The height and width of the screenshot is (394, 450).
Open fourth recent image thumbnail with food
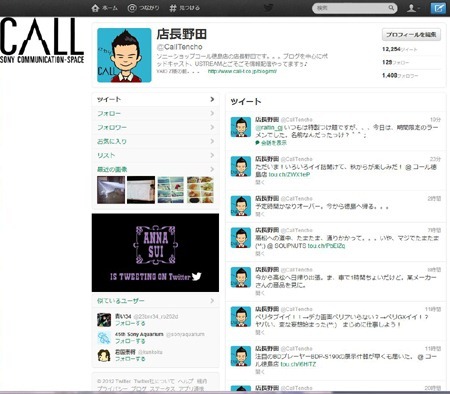pyautogui.click(x=200, y=190)
